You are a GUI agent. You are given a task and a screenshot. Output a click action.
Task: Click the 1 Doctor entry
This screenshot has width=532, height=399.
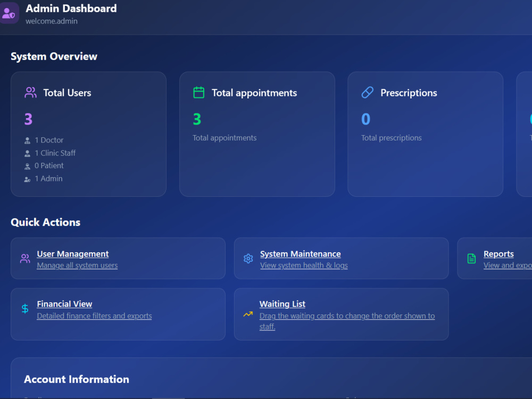tap(49, 140)
